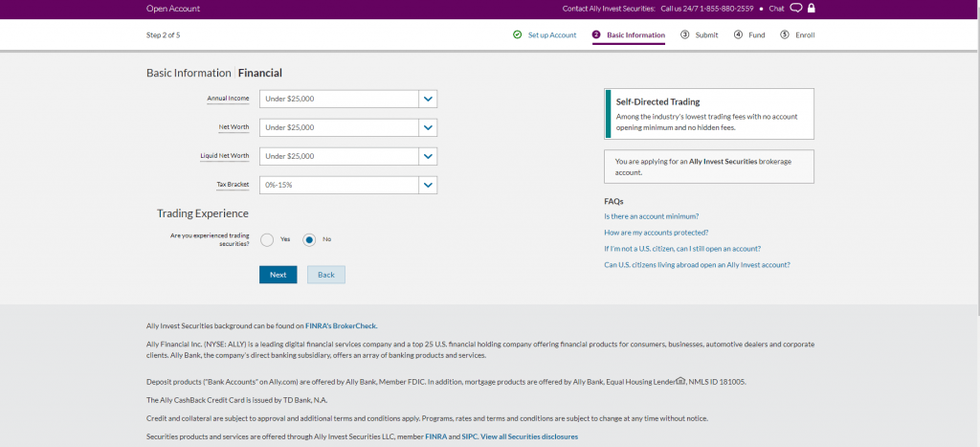Open the Tax Bracket dropdown
Screen dimensions: 980x447
point(429,185)
